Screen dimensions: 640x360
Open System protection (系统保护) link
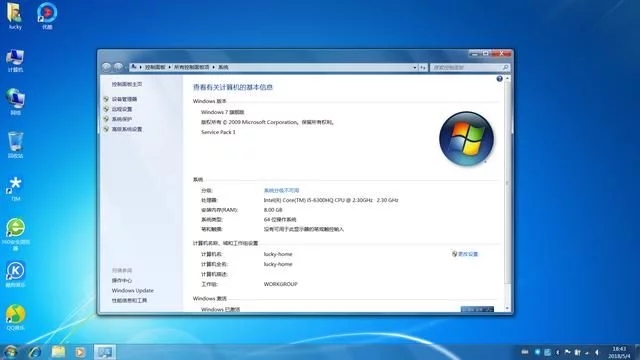tap(122, 119)
